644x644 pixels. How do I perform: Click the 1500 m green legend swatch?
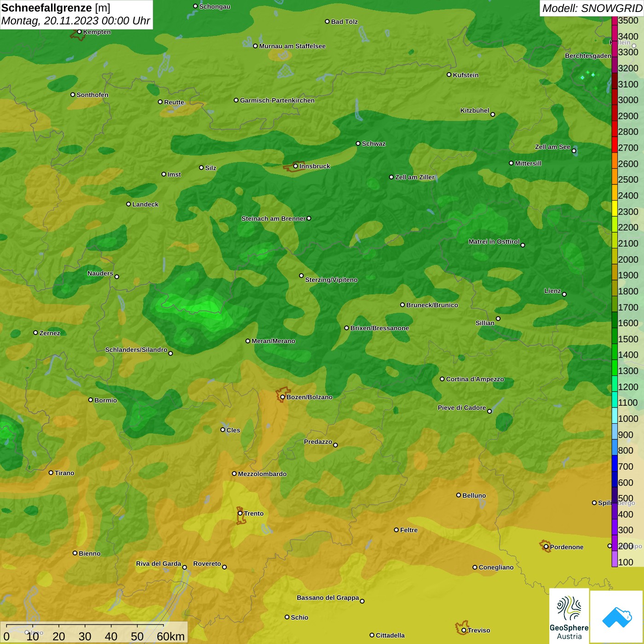[615, 336]
